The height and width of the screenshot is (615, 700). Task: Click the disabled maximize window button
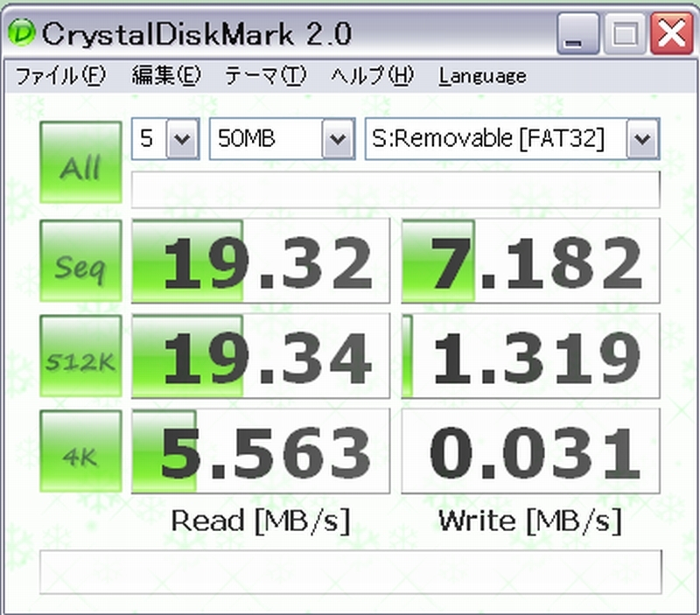coord(625,34)
